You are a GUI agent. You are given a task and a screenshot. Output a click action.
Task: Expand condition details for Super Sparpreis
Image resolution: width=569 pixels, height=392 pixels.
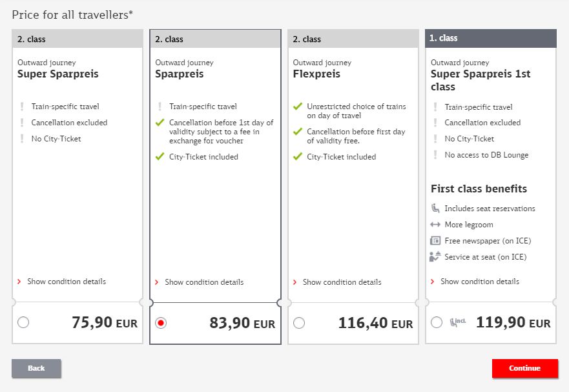coord(65,282)
